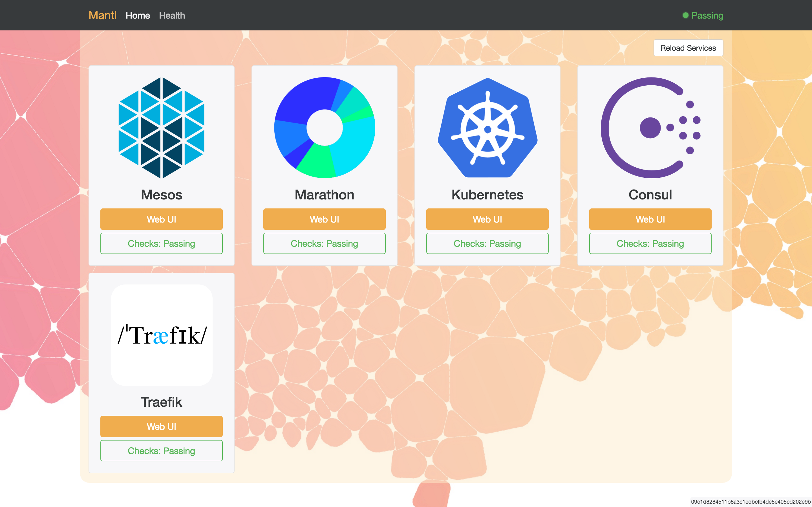View Marathon Checks: Passing status
Image resolution: width=812 pixels, height=507 pixels.
point(325,243)
